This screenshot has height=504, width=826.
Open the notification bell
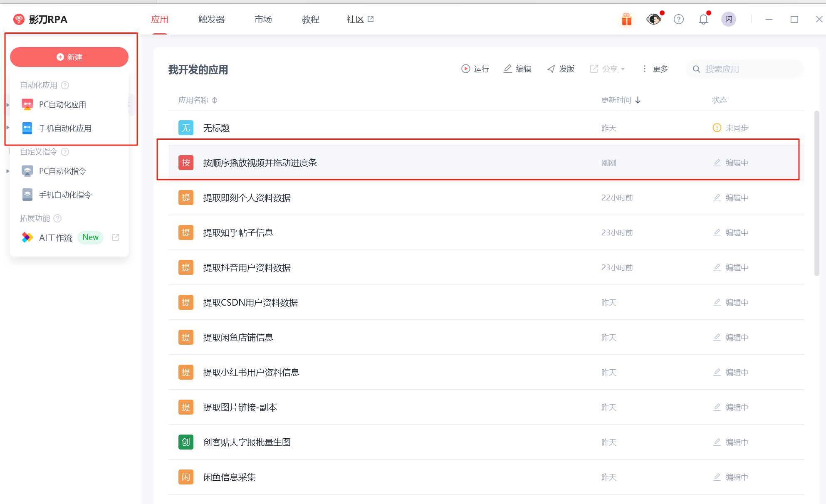(x=703, y=20)
